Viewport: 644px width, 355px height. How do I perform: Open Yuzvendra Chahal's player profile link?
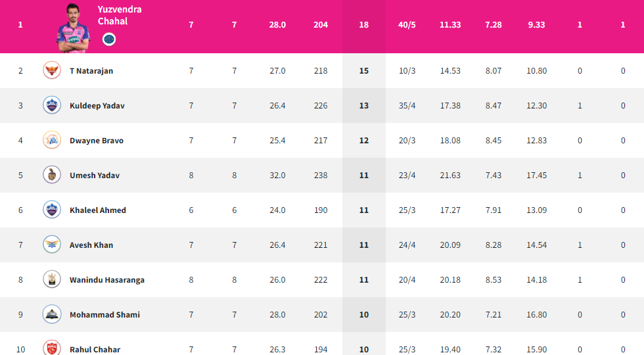[x=120, y=15]
